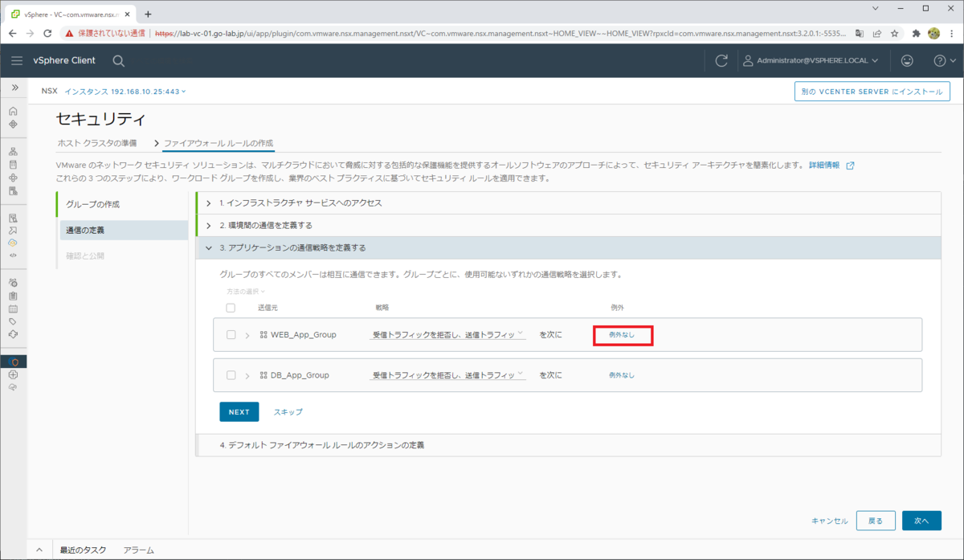Screen dimensions: 964x560
Task: Collapse section 3. アプリケーションの通信戦略を定義する
Action: click(568, 247)
